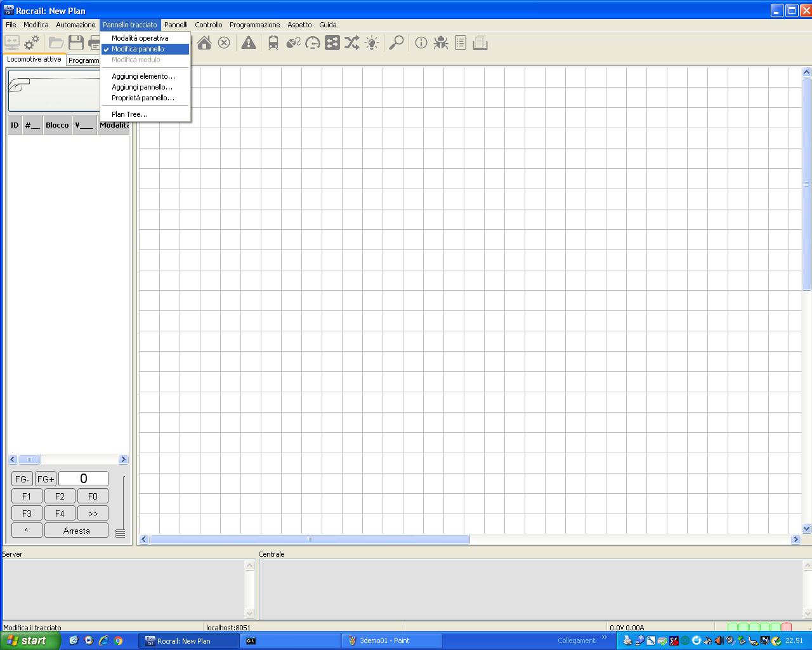Screen dimensions: 812x650
Task: Click the stacked pages icon
Action: pyautogui.click(x=480, y=43)
